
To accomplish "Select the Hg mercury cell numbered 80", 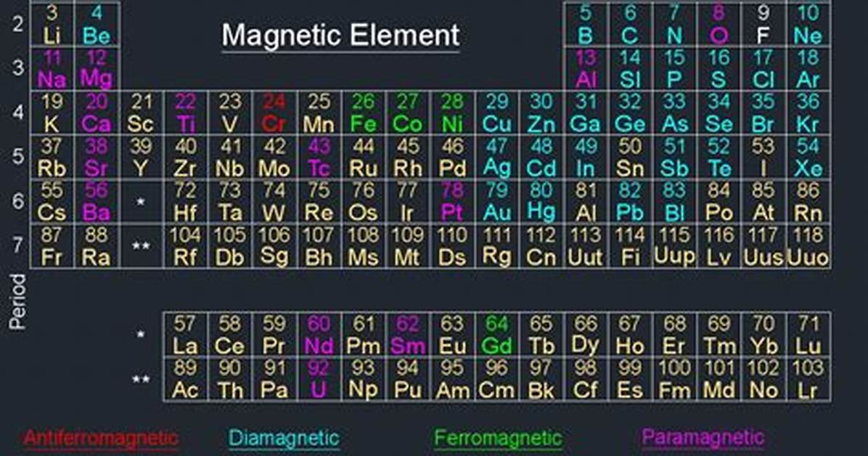I will (541, 202).
